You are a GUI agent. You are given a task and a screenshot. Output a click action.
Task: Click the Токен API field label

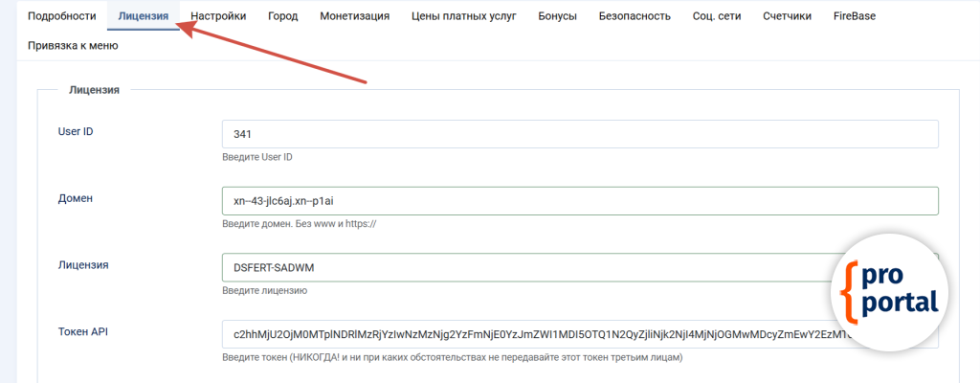click(x=84, y=331)
